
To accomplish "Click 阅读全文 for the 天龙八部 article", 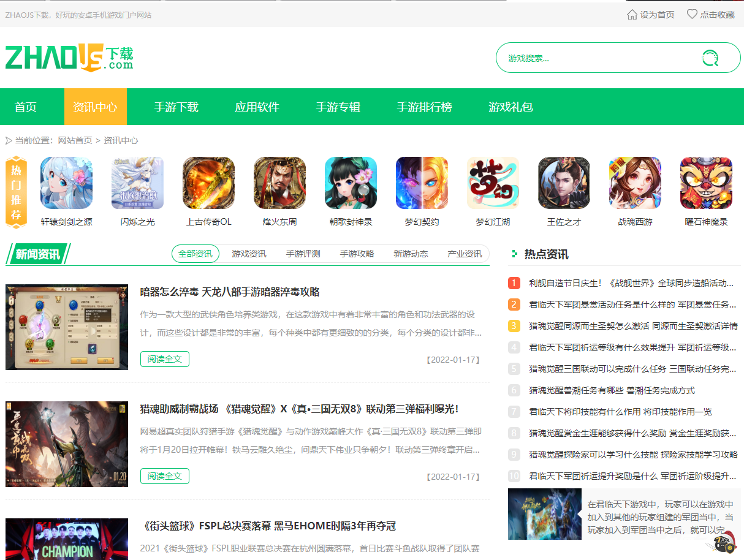I will tap(164, 359).
